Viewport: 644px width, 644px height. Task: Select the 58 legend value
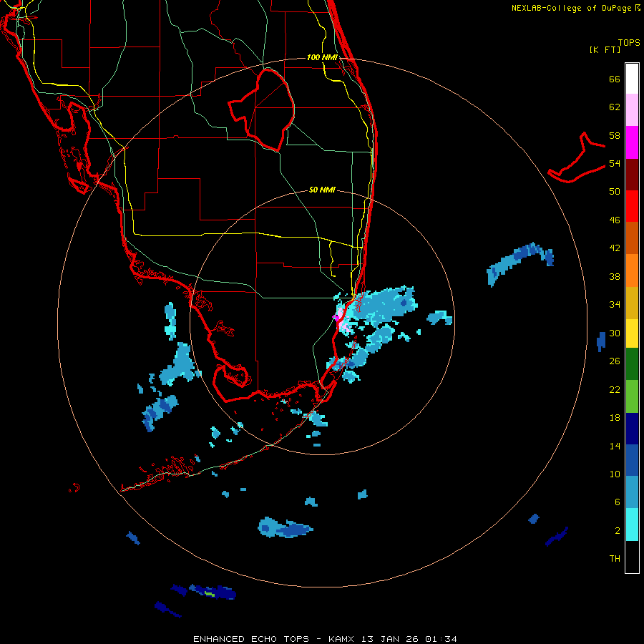point(615,135)
